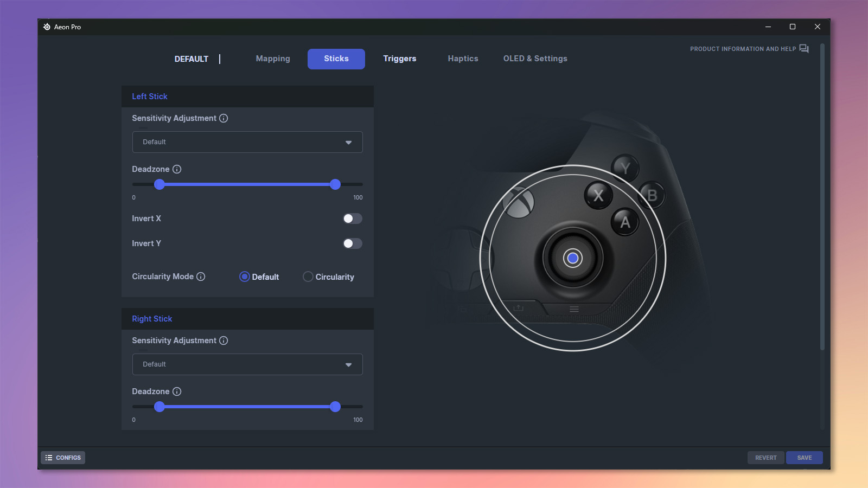Click the B button on controller image
868x488 pixels.
(x=652, y=195)
